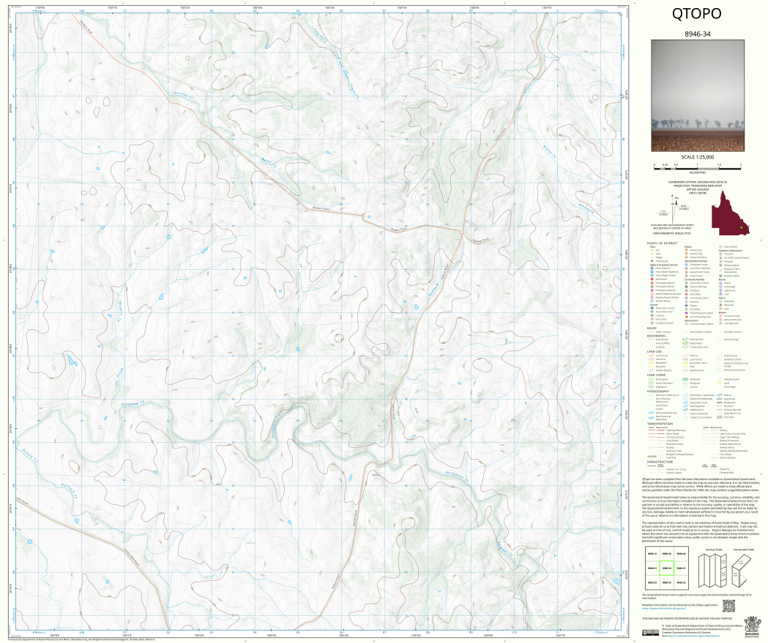Click the QTOPO title heading
The width and height of the screenshot is (768, 643).
(x=696, y=14)
